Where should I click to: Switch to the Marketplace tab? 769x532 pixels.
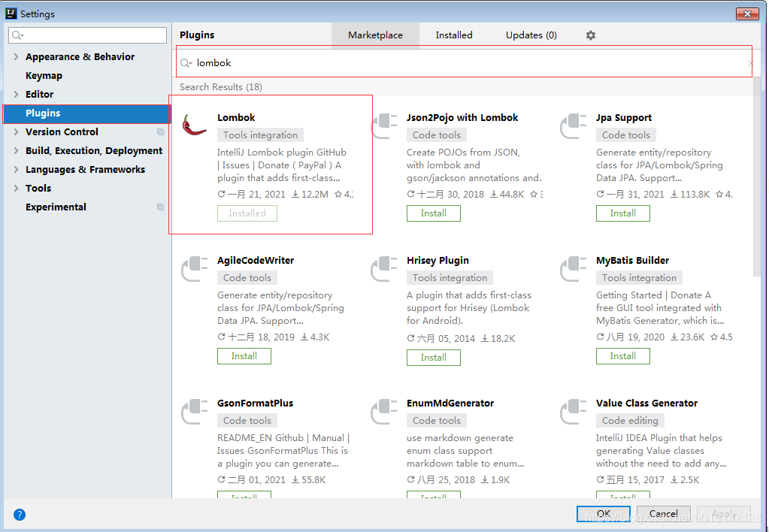pos(375,35)
